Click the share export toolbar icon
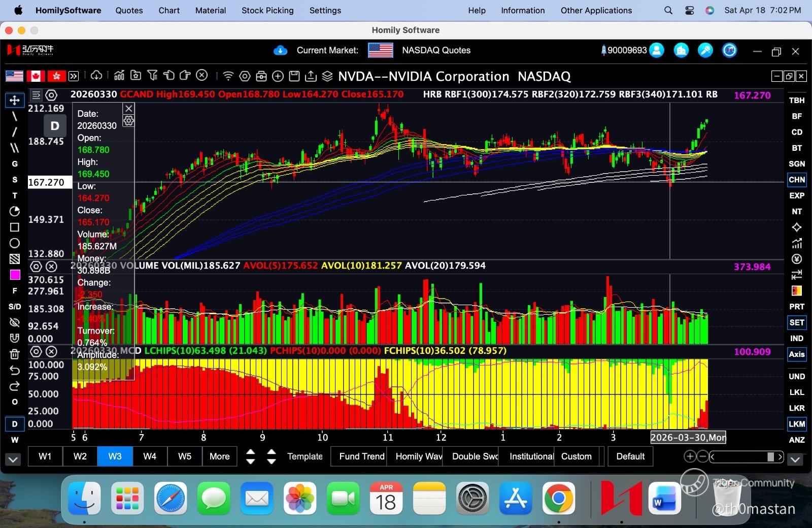 [x=311, y=76]
